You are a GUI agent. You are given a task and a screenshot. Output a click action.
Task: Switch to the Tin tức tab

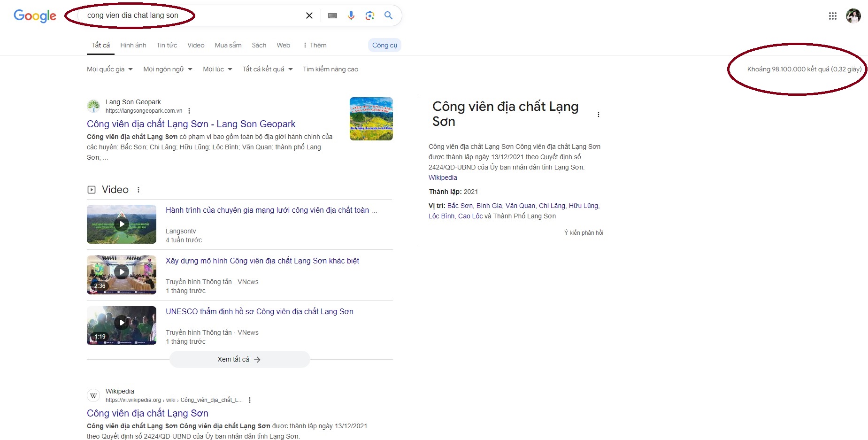pyautogui.click(x=167, y=45)
